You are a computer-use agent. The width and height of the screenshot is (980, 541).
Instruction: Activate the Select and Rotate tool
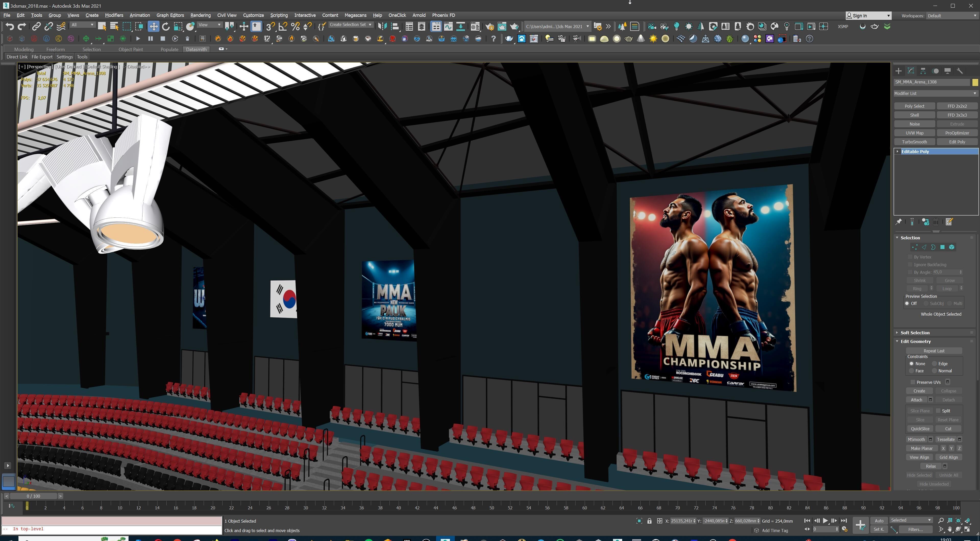click(x=166, y=26)
